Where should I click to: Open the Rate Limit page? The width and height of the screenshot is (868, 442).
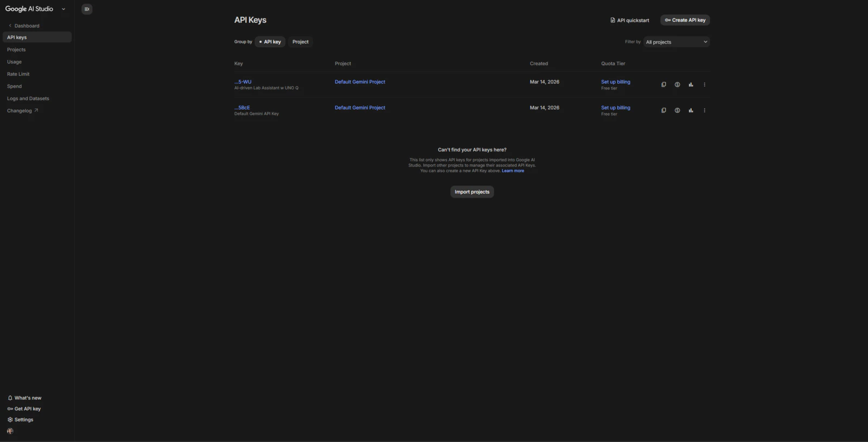tap(18, 74)
